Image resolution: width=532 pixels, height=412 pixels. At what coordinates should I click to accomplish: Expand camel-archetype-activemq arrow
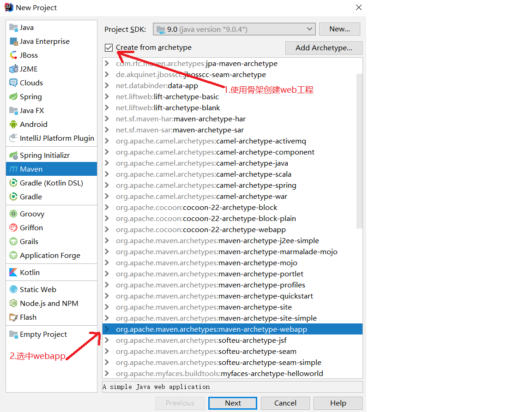107,141
